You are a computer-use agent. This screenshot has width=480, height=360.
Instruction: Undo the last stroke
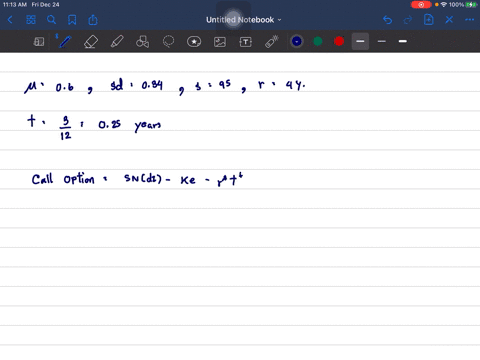(x=387, y=20)
